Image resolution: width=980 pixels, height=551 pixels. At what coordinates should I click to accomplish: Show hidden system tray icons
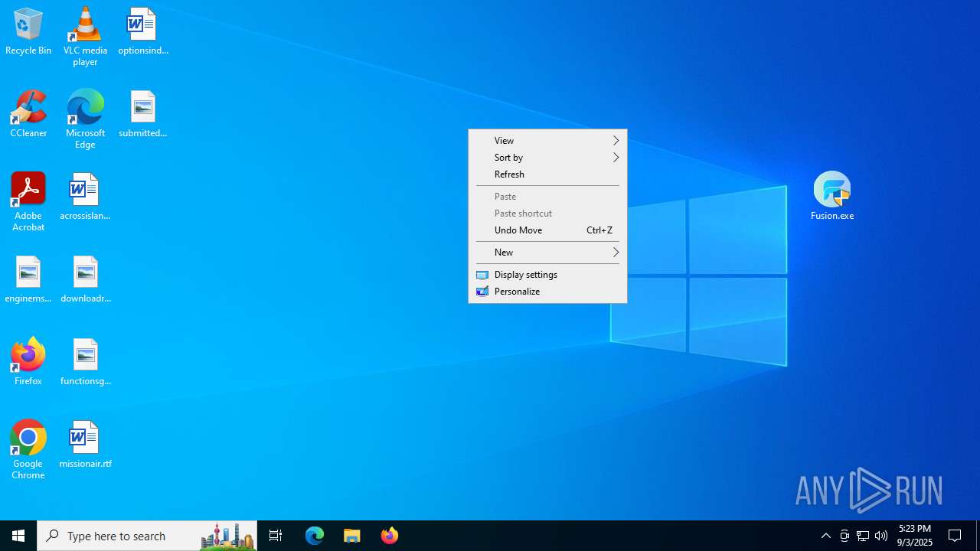pos(825,536)
